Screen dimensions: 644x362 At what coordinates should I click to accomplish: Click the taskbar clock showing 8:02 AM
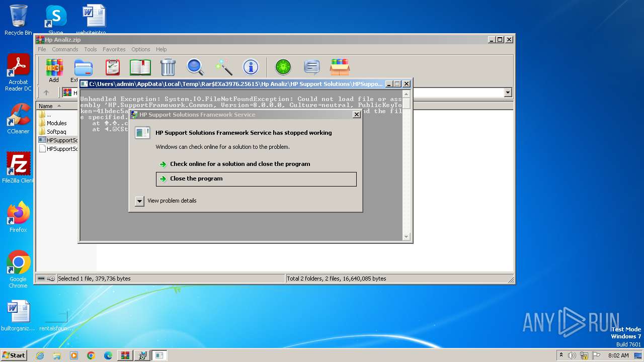point(618,355)
